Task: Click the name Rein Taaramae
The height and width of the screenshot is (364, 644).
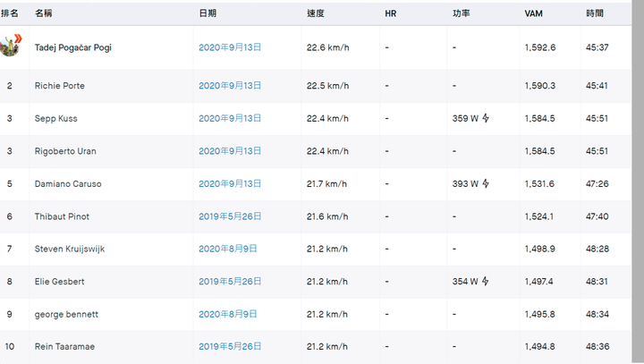Action: point(64,346)
